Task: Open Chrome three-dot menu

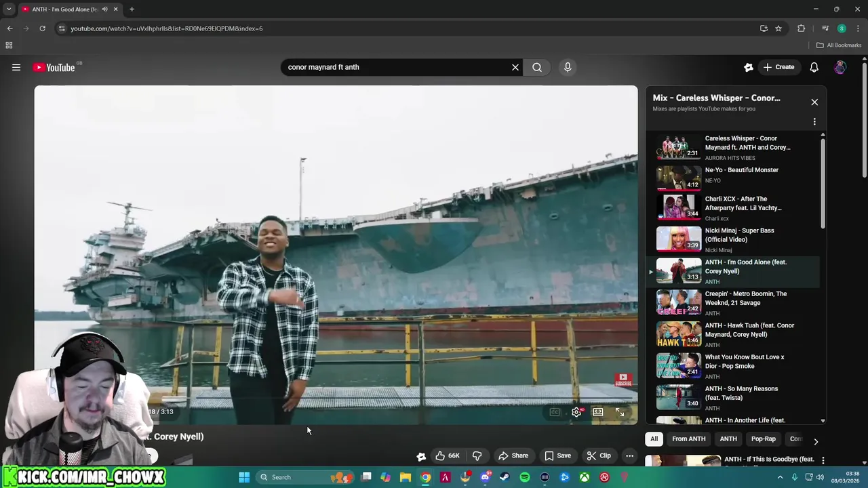Action: (x=858, y=28)
